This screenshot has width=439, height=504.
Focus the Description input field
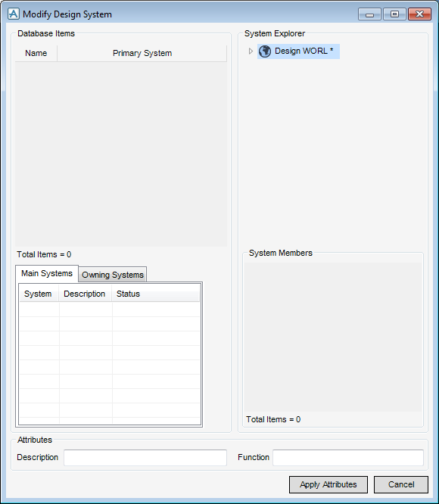pyautogui.click(x=145, y=457)
